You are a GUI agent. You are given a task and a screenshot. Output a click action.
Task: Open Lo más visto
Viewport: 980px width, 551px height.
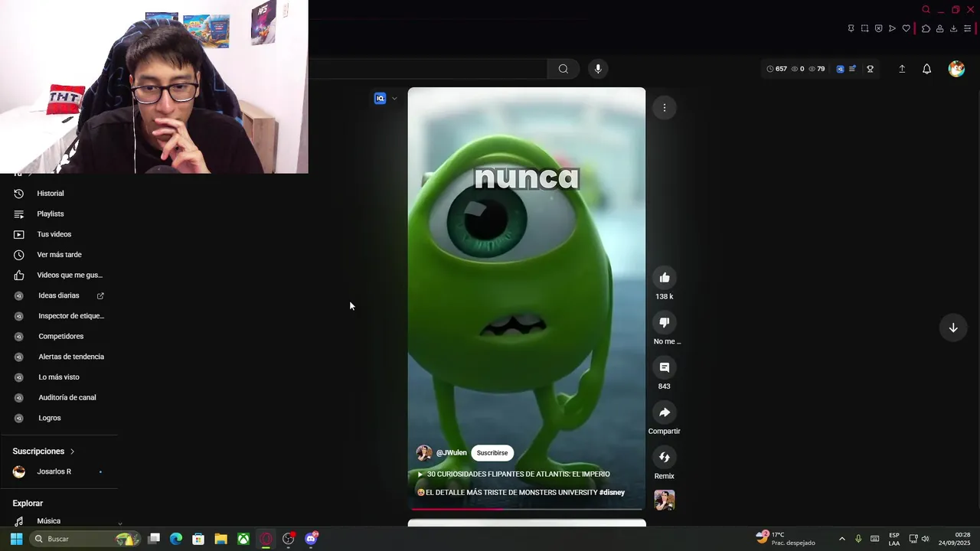[x=59, y=377]
